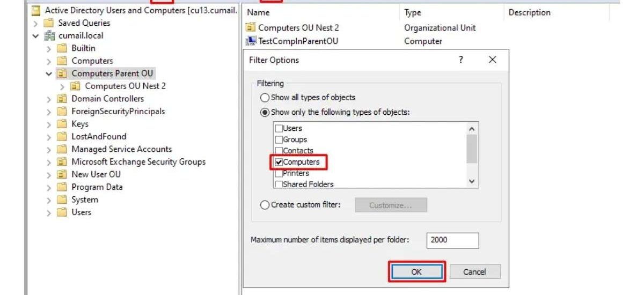
Task: Select the ForeignSecurityPrincipals tree label
Action: 118,112
